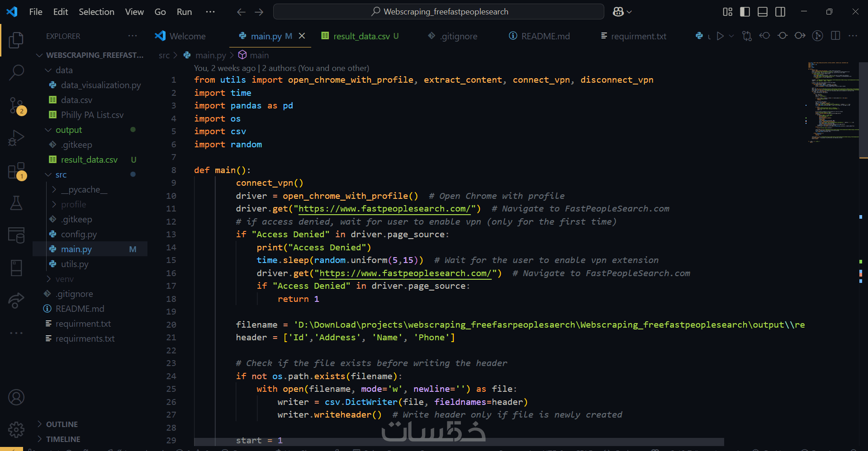Open overflow menu bar ellipsis
Image resolution: width=868 pixels, height=451 pixels.
(x=210, y=12)
